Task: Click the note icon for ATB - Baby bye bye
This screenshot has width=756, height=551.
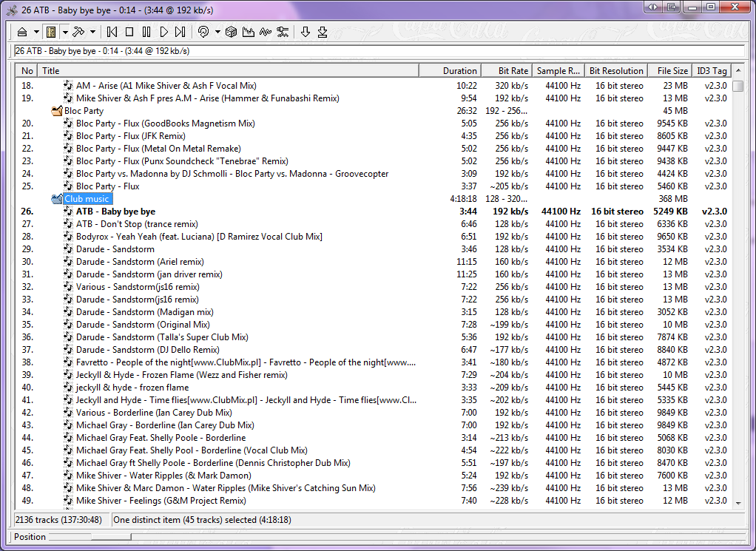Action: coord(68,211)
